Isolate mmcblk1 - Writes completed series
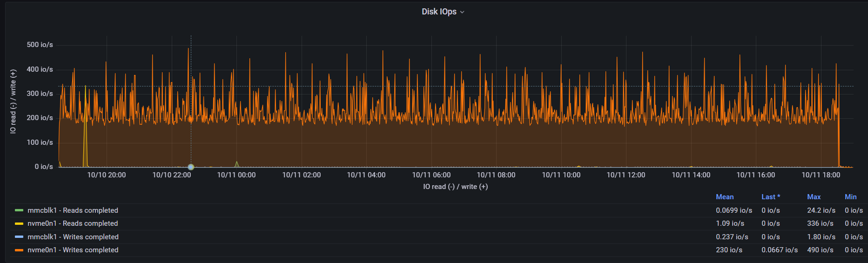The width and height of the screenshot is (868, 263). [x=73, y=237]
